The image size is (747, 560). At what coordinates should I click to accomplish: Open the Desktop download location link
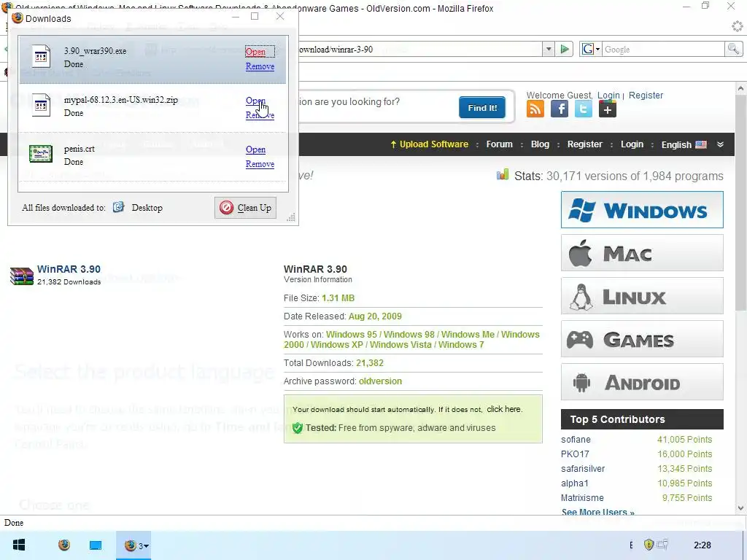click(147, 208)
